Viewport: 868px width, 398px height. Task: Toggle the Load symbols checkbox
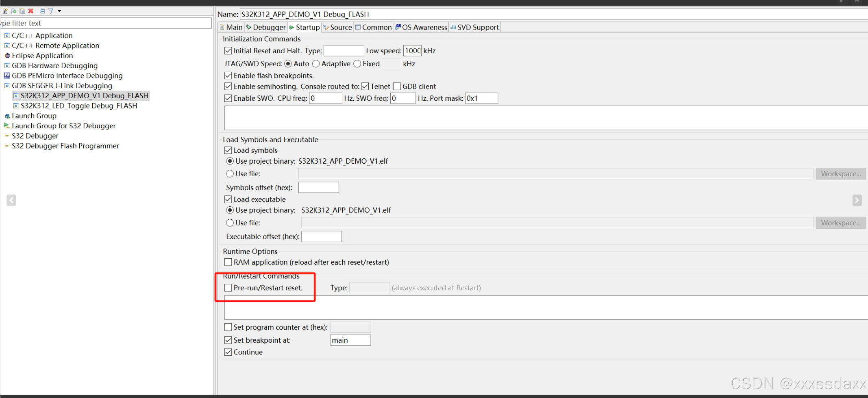pos(228,150)
